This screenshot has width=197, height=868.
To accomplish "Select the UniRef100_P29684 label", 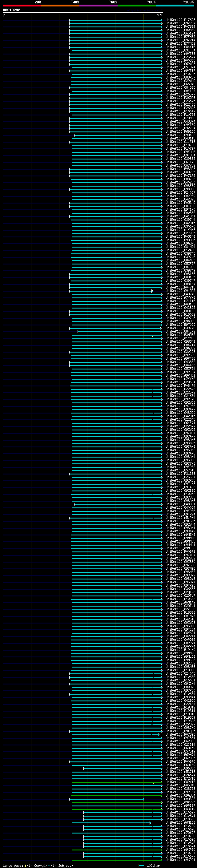I will coord(180,382).
